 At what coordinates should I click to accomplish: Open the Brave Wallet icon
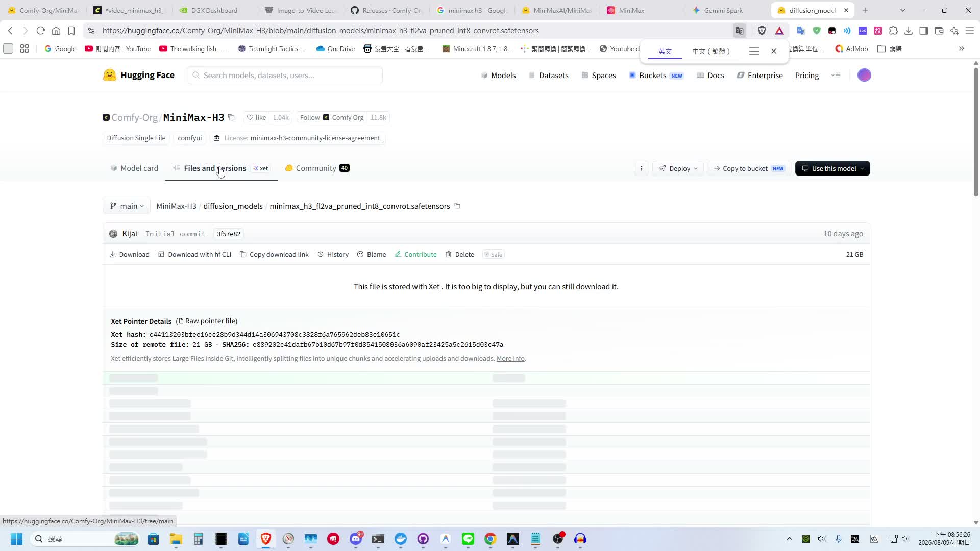pos(939,31)
